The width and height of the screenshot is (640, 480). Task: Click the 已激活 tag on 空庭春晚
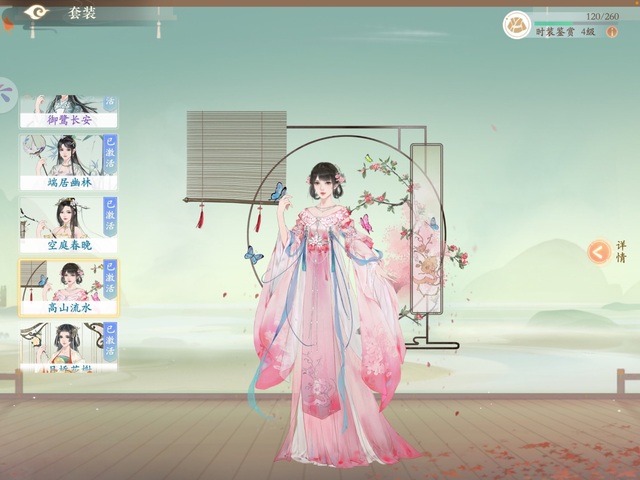pyautogui.click(x=110, y=216)
